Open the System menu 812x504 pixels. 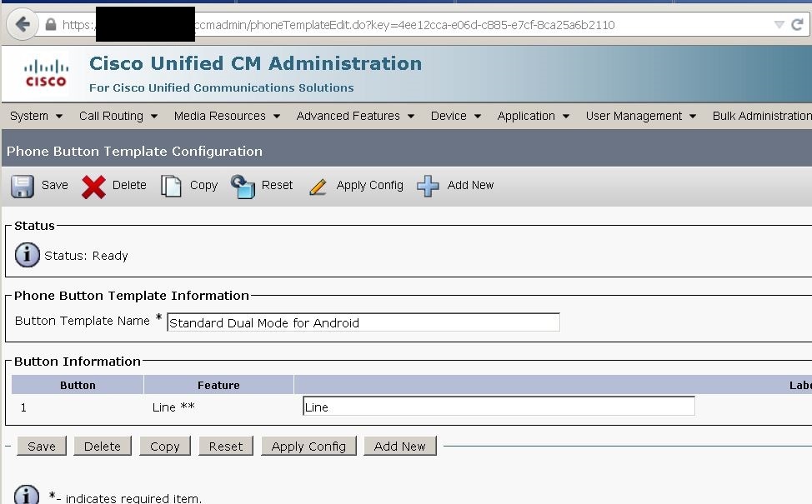point(36,116)
